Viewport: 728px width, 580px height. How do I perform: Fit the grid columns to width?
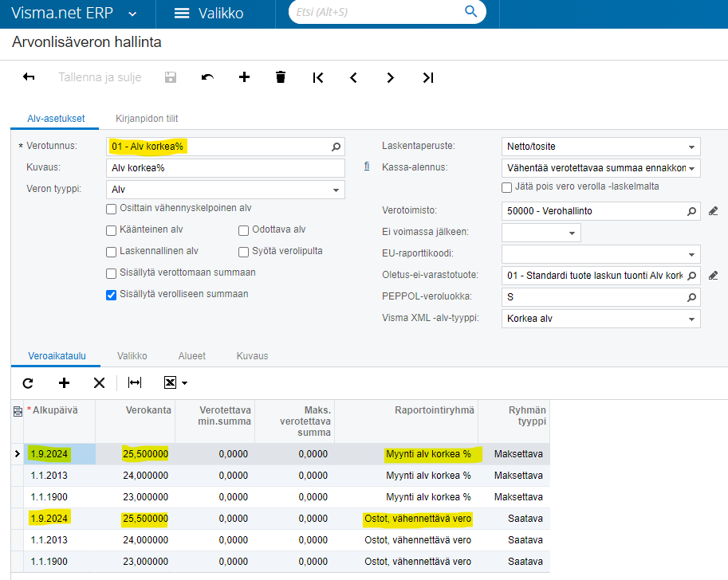[135, 382]
